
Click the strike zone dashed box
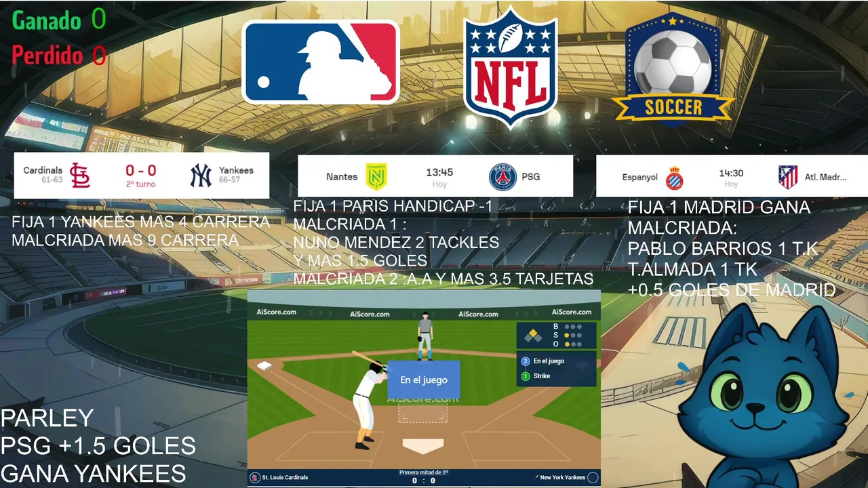point(422,411)
